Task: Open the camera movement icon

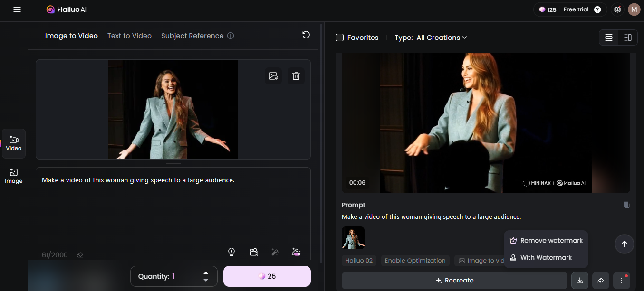Action: 254,252
